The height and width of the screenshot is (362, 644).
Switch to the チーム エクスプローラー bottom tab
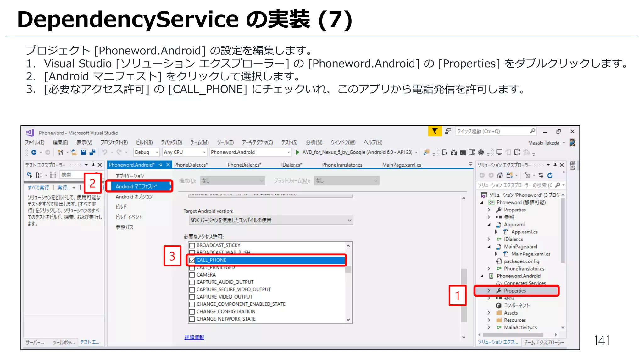(x=544, y=343)
